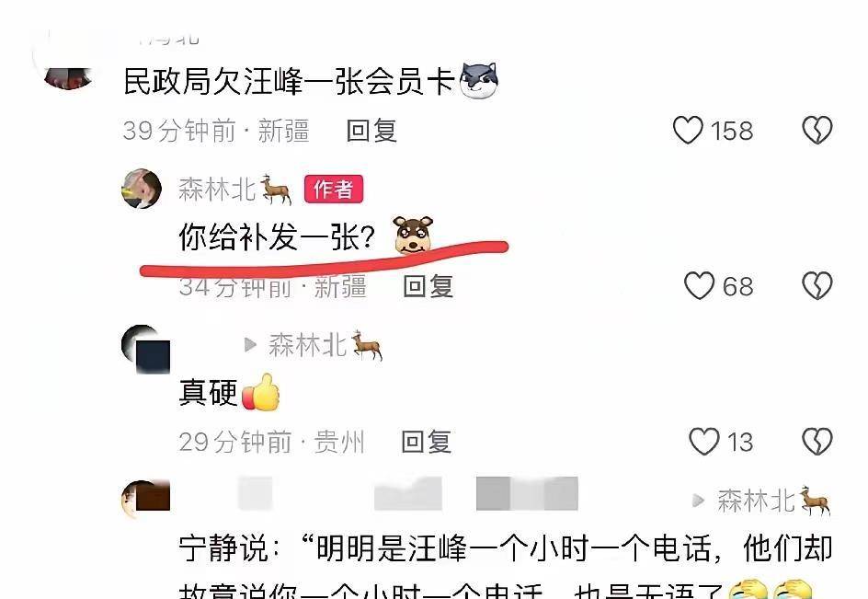This screenshot has height=599, width=868.
Task: Click the red 作者 author badge
Action: (x=333, y=189)
